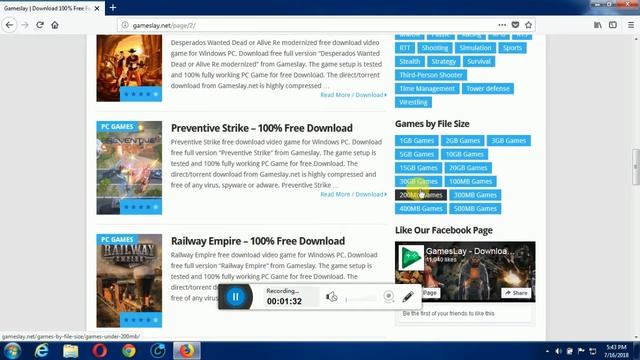Choose the Stealth genre tag
Viewport: 640px width, 360px height.
409,62
